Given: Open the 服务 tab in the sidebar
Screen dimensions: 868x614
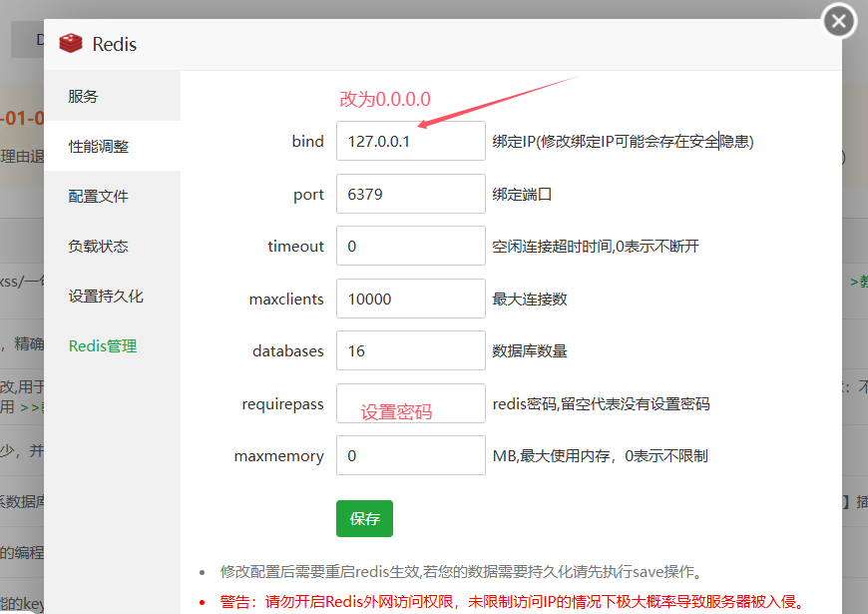Looking at the screenshot, I should 113,96.
